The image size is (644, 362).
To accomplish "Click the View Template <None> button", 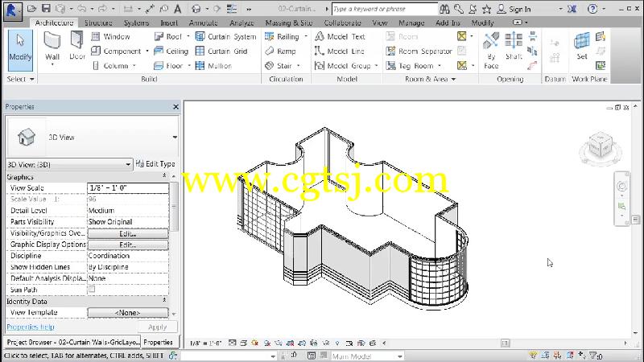I will point(128,313).
